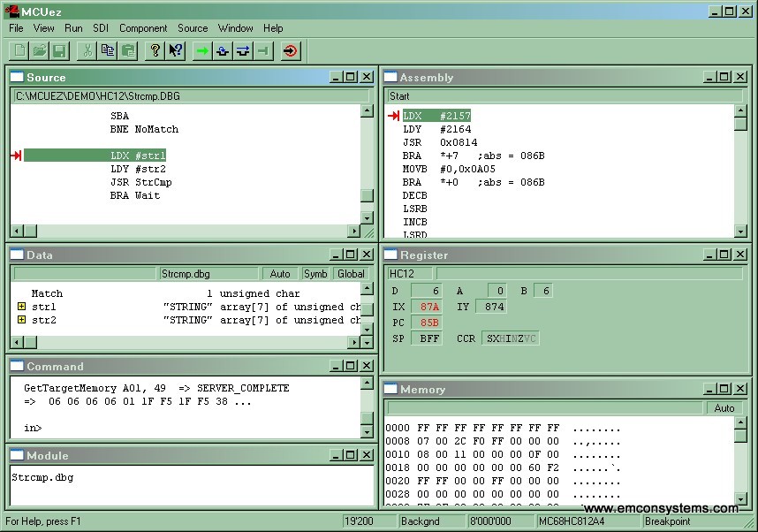Click the Step Over toolbar icon
758x532 pixels.
coord(243,51)
